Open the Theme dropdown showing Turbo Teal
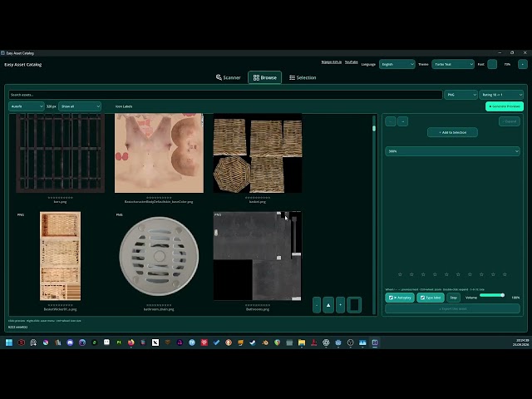The height and width of the screenshot is (399, 532). pyautogui.click(x=453, y=64)
